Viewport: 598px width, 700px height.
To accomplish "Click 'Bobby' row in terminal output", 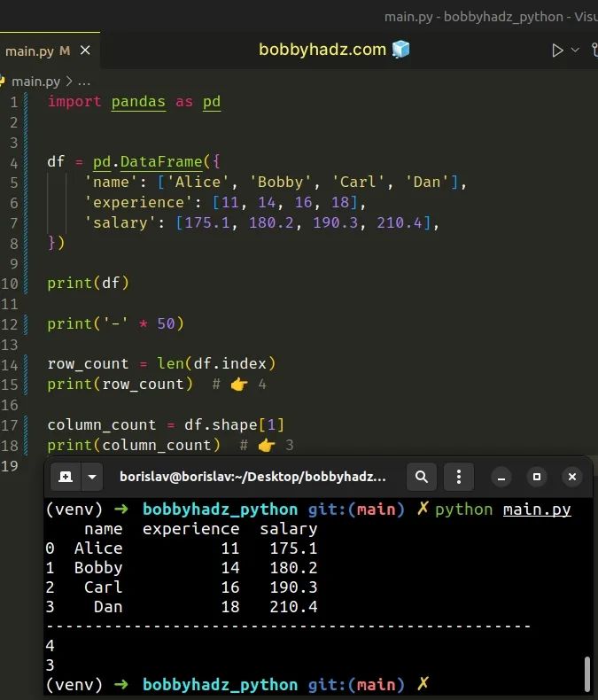I will coord(182,568).
